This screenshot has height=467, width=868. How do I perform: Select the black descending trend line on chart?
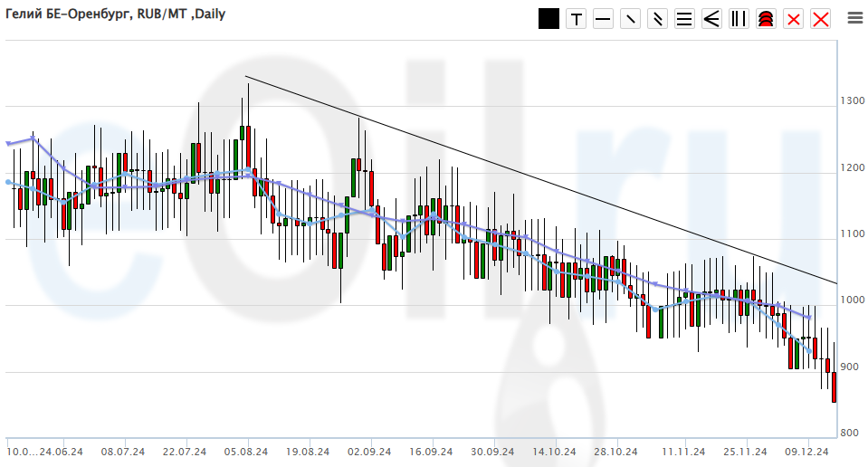[x=543, y=181]
